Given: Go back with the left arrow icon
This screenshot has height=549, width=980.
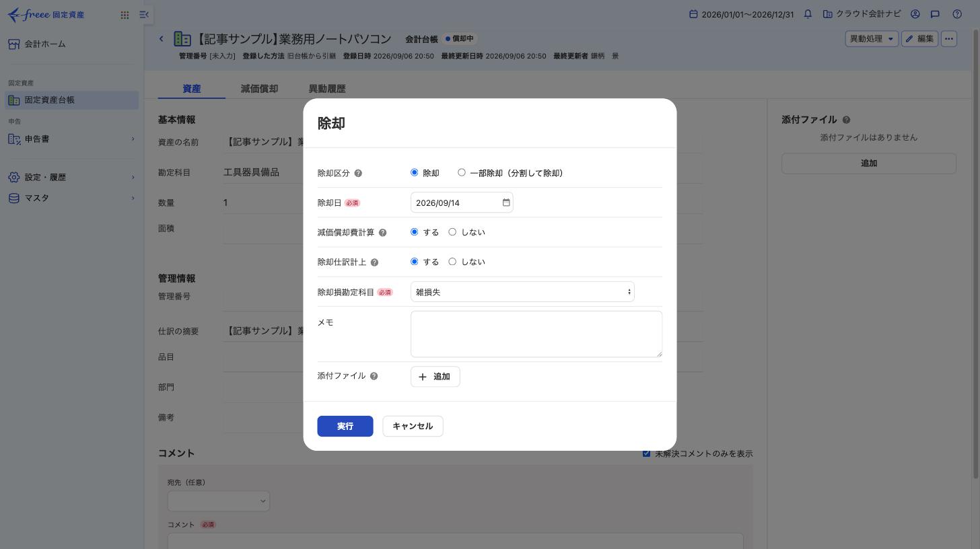Looking at the screenshot, I should pyautogui.click(x=162, y=39).
